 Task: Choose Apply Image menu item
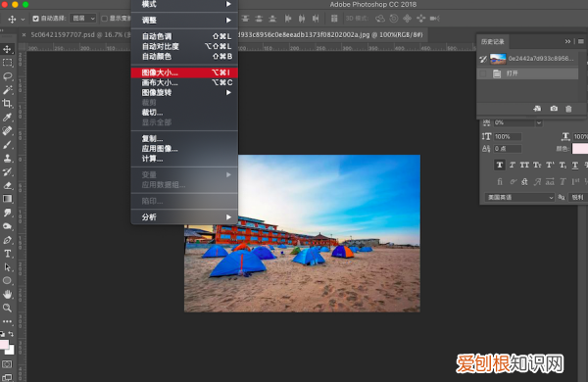[184, 149]
